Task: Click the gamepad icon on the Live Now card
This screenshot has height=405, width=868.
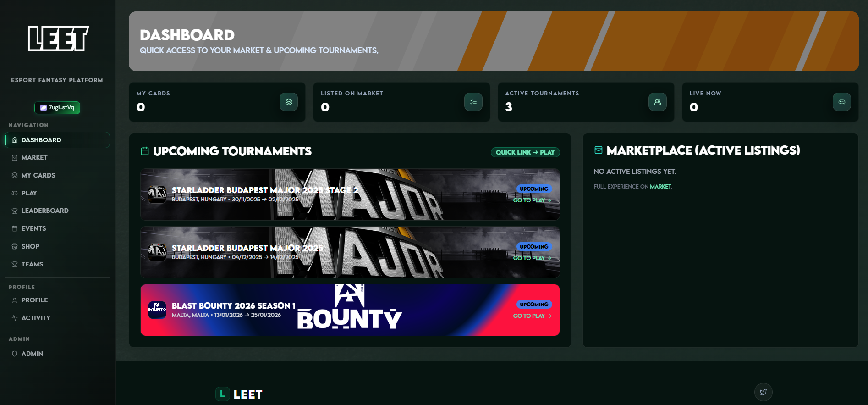Action: click(x=842, y=102)
